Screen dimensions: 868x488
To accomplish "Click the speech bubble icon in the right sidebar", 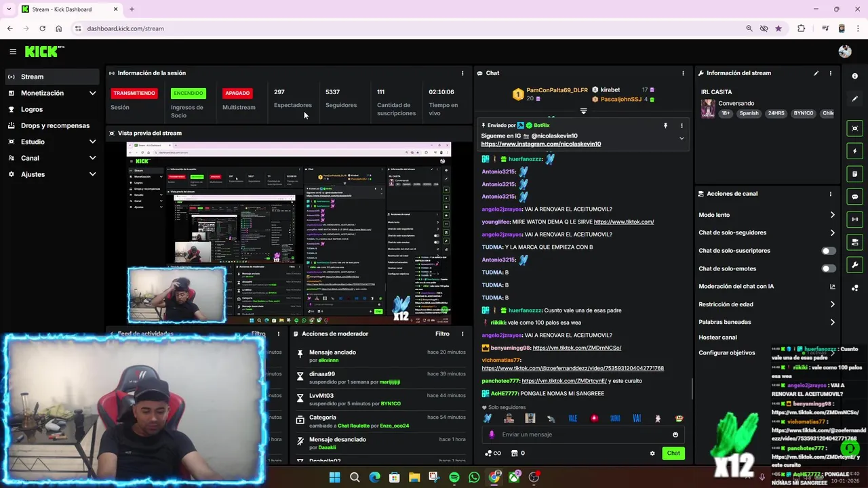I will 855,197.
